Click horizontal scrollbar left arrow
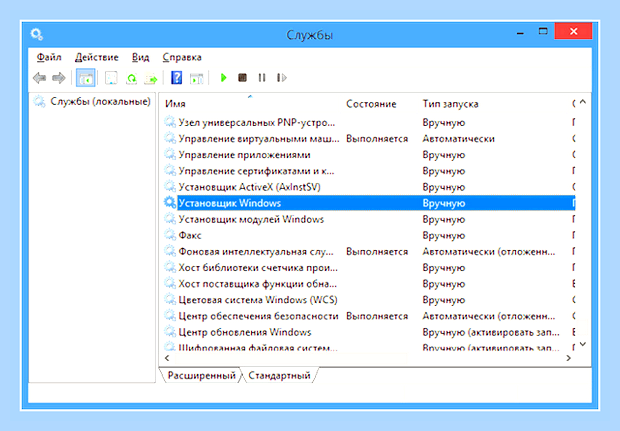The width and height of the screenshot is (620, 431). (167, 358)
